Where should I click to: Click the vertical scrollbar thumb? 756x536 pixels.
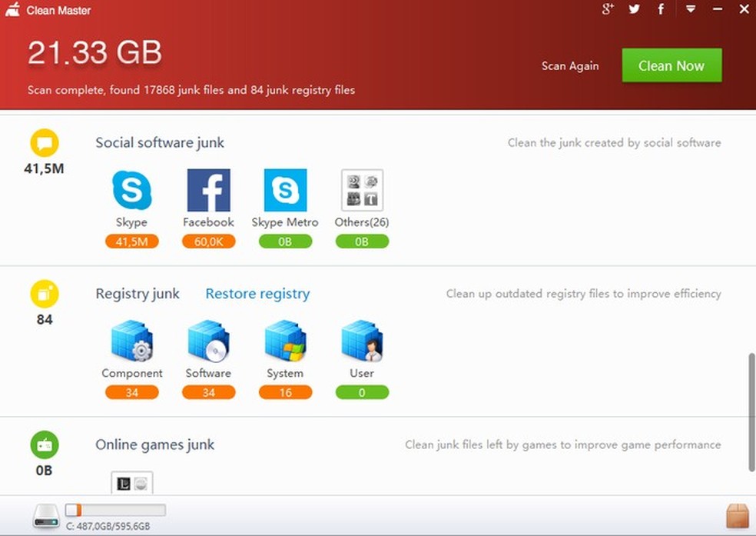tap(751, 412)
